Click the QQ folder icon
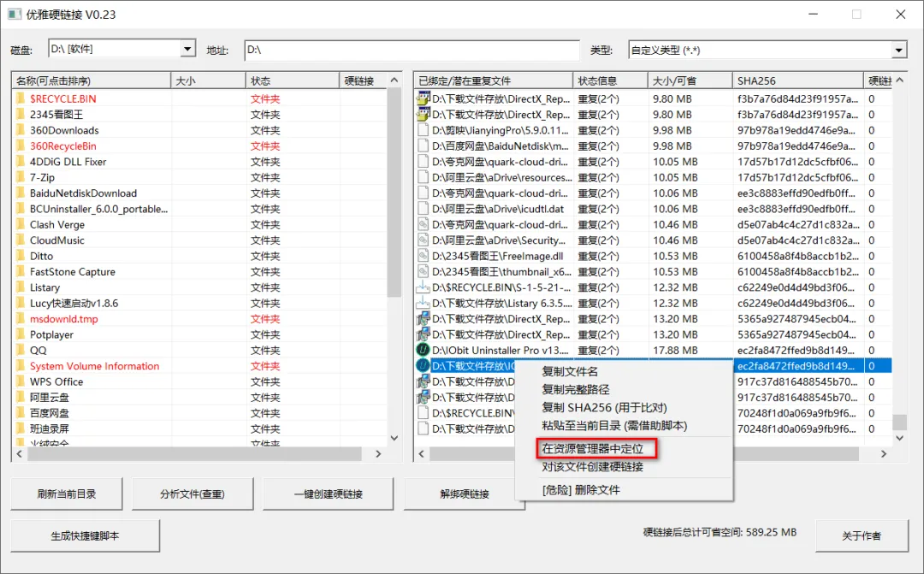 tap(20, 350)
